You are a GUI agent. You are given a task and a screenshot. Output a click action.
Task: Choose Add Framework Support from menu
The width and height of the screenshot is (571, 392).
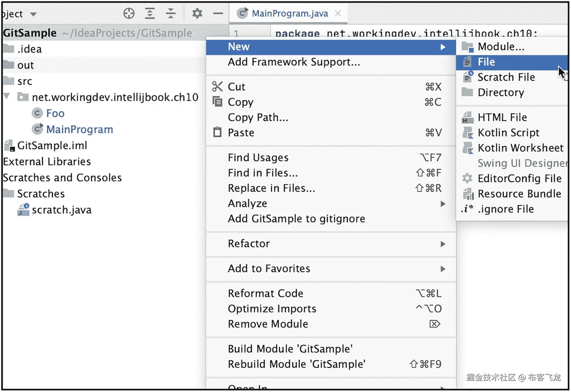[331, 62]
